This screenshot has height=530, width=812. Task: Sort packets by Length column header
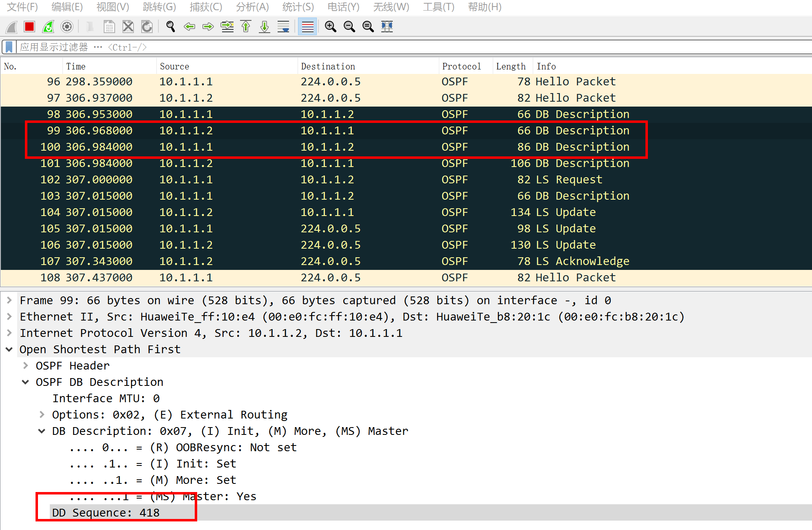511,66
